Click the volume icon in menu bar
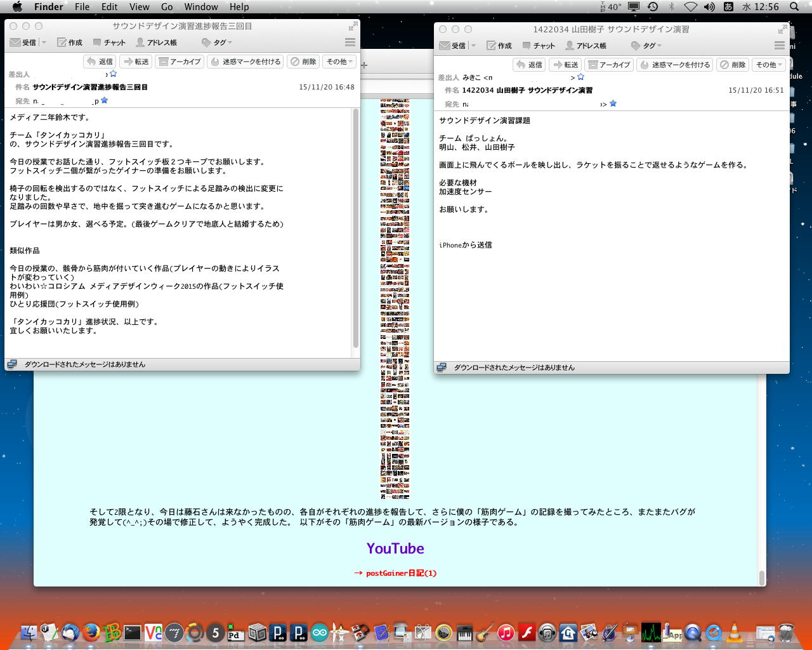Viewport: 812px width, 650px height. coord(709,7)
